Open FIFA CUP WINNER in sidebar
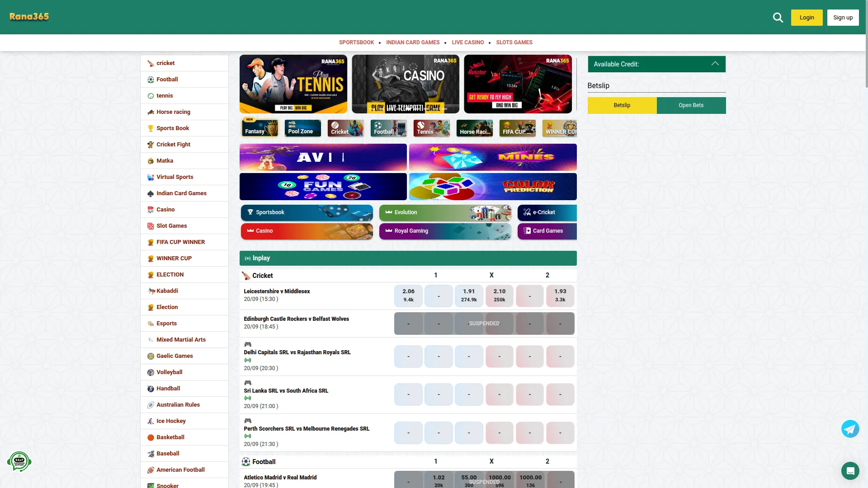The height and width of the screenshot is (488, 868). coord(184,242)
